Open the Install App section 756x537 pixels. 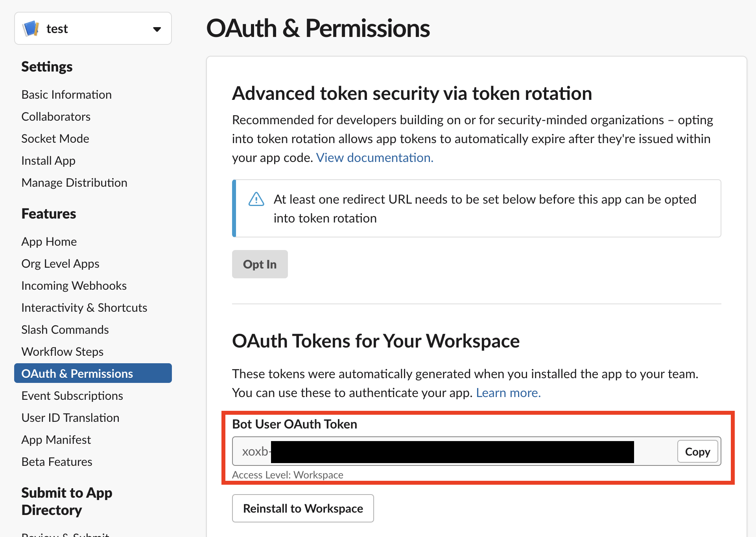[x=48, y=160]
